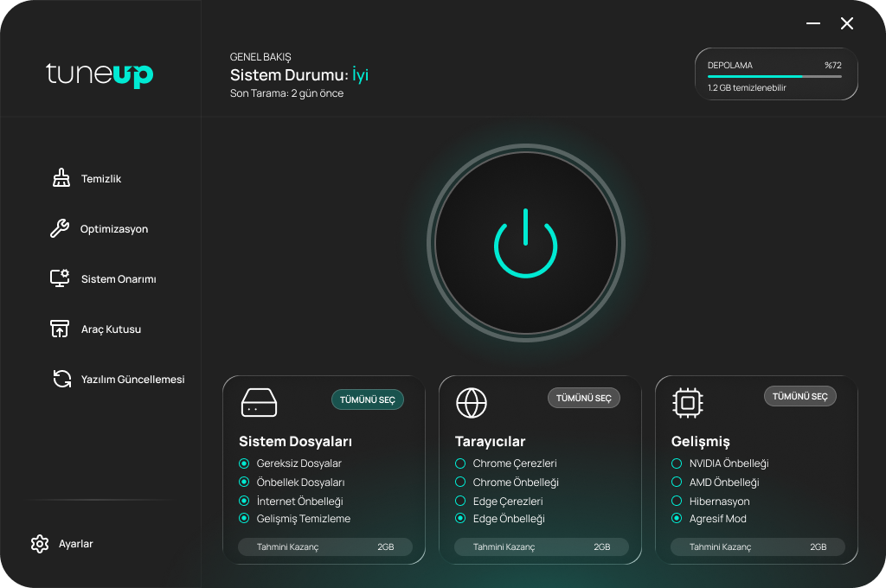Image resolution: width=886 pixels, height=588 pixels.
Task: Disable Gereksiz Dosyalar option
Action: coord(243,463)
